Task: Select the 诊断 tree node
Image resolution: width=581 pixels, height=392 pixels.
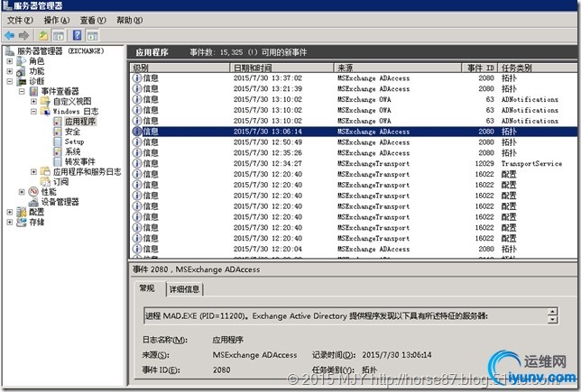Action: [x=36, y=81]
